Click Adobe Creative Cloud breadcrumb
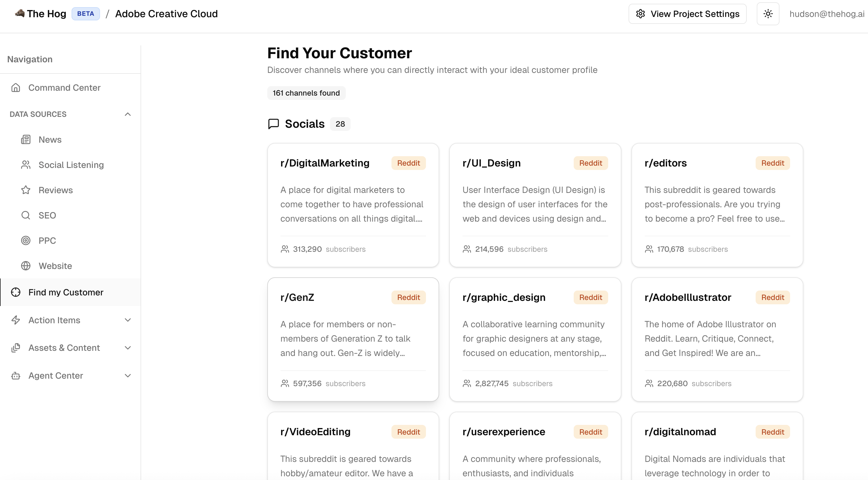Image resolution: width=868 pixels, height=480 pixels. point(166,14)
